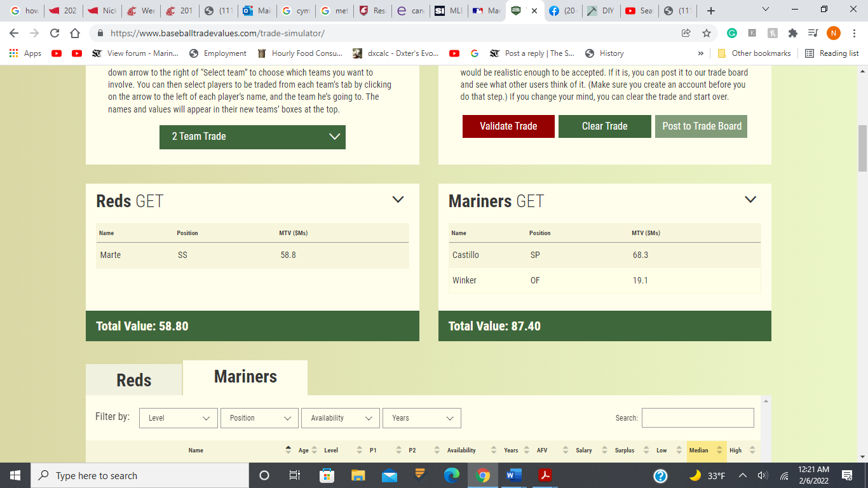Show hidden system tray icons
The height and width of the screenshot is (488, 868).
tap(742, 475)
